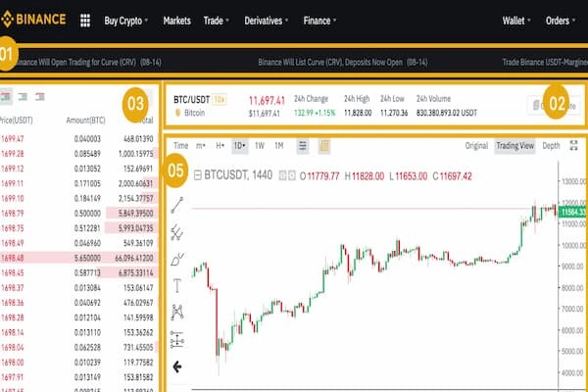Expand the Buy Crypto menu
The height and width of the screenshot is (392, 588).
pos(126,21)
